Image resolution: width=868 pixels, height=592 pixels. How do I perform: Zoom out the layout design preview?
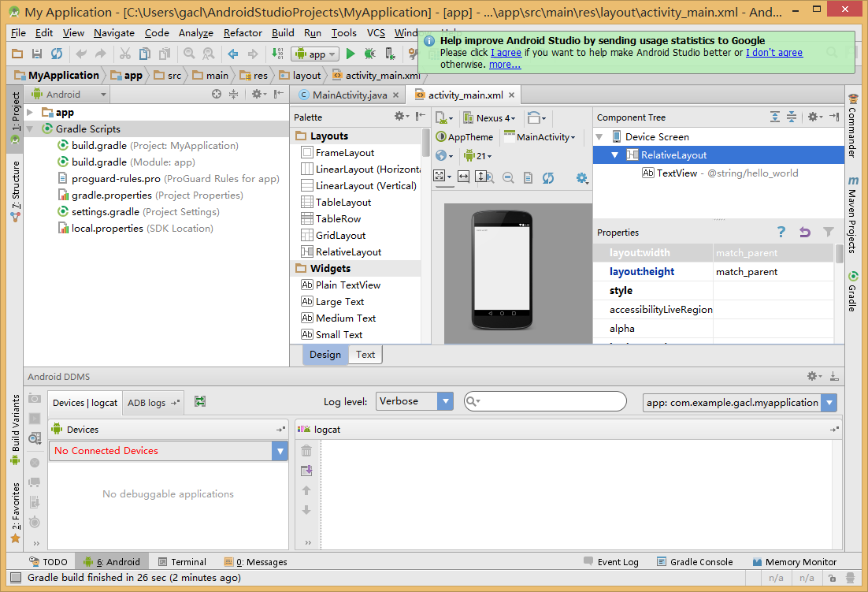point(509,178)
